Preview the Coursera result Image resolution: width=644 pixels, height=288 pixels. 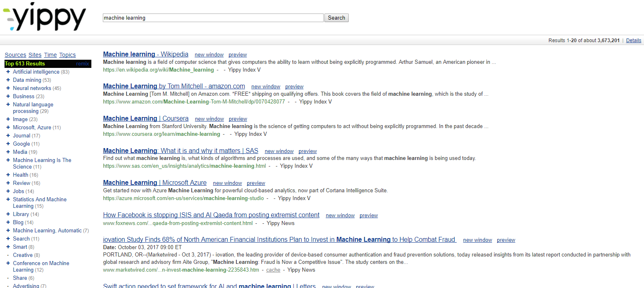coord(238,119)
